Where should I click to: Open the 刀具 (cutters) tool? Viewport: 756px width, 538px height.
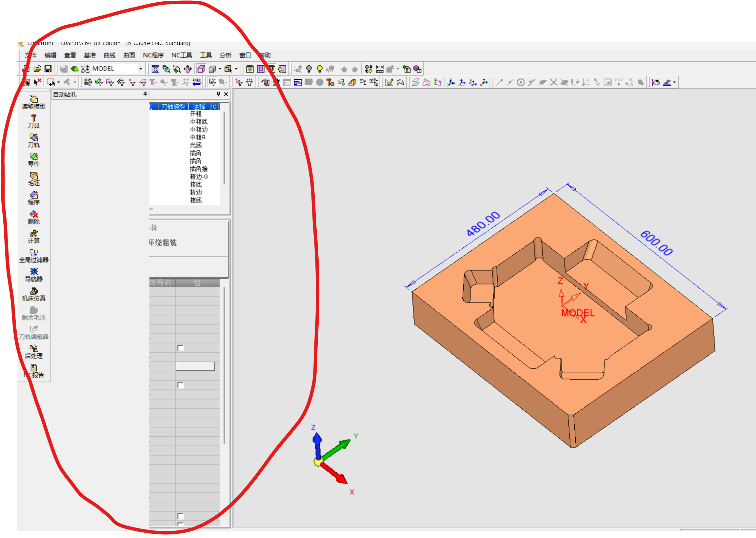33,122
